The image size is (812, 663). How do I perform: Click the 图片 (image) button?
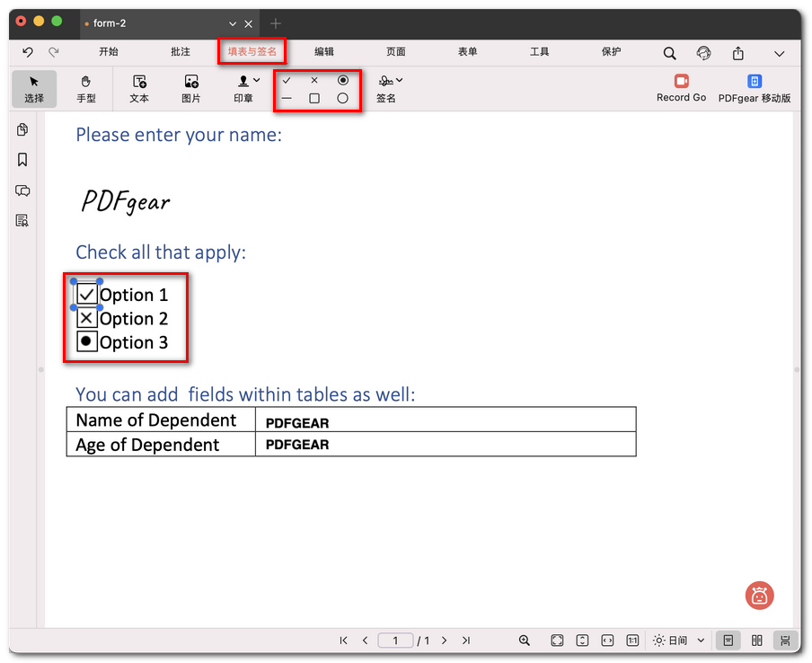191,89
